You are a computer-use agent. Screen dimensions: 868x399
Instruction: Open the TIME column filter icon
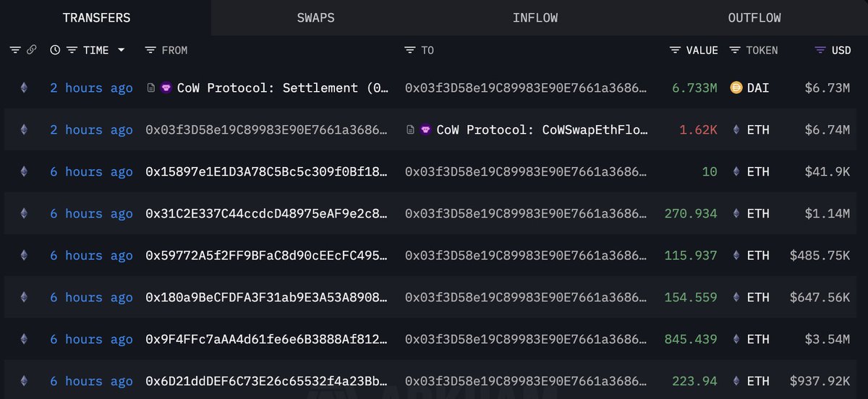click(72, 51)
